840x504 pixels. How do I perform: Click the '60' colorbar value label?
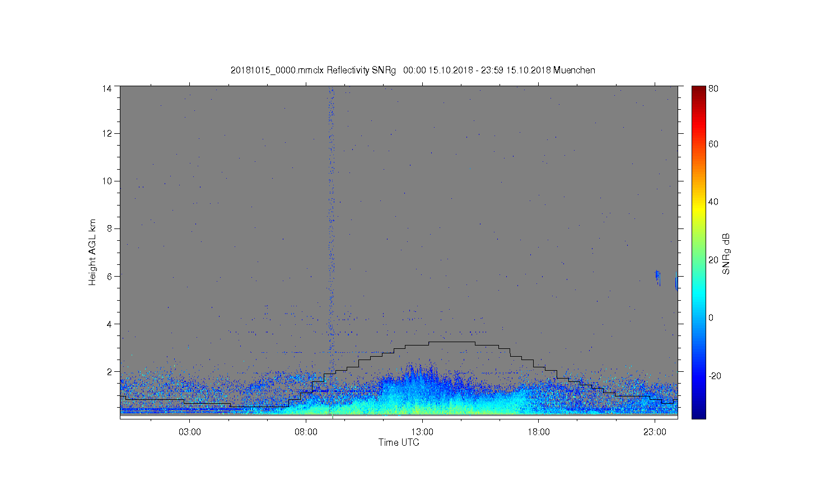coord(713,144)
